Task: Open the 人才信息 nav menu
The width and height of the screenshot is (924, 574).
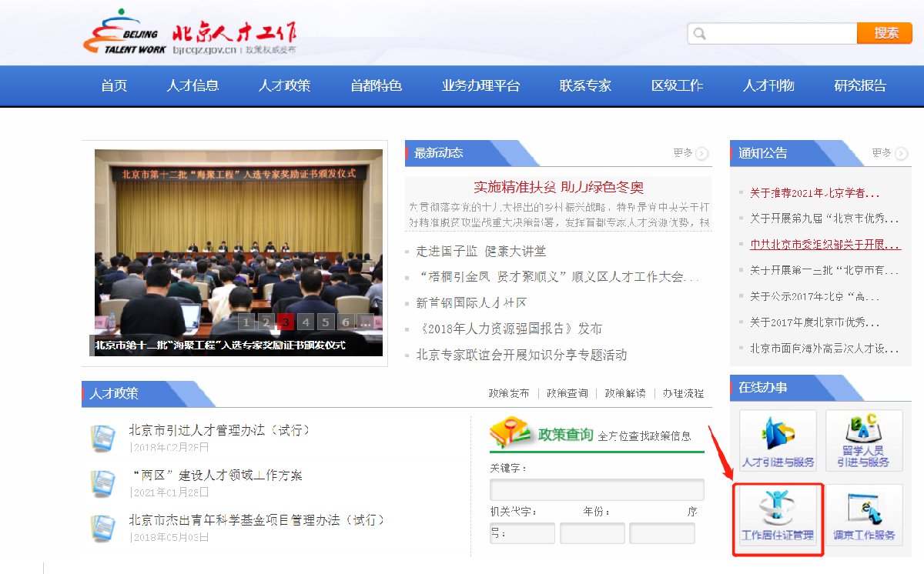Action: point(192,85)
